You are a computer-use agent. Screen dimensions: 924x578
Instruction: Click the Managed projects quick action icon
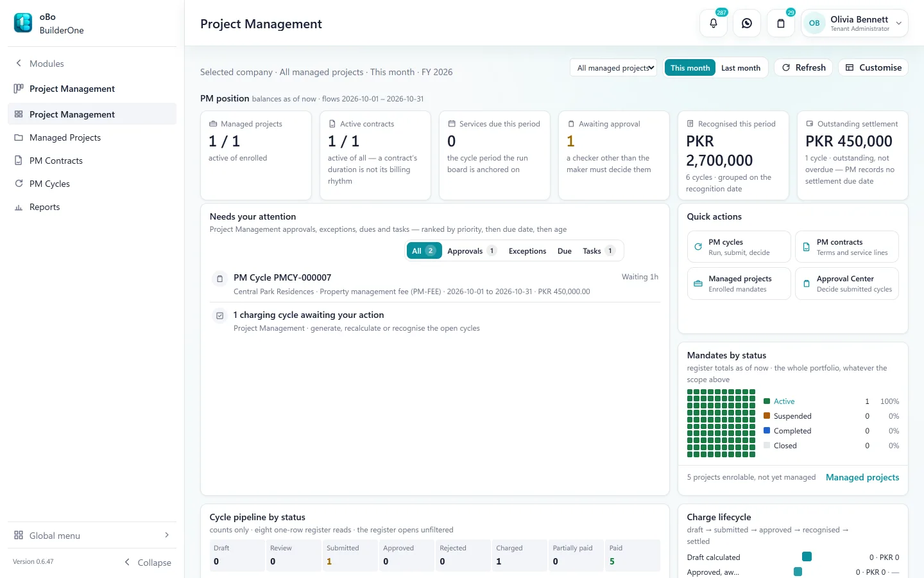coord(698,283)
